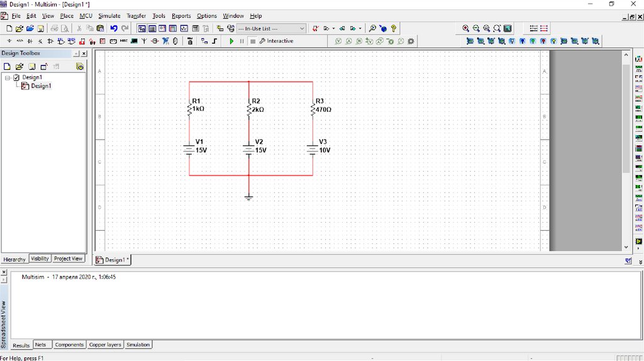
Task: Click the new design icon in Design Toolbox
Action: [x=8, y=66]
